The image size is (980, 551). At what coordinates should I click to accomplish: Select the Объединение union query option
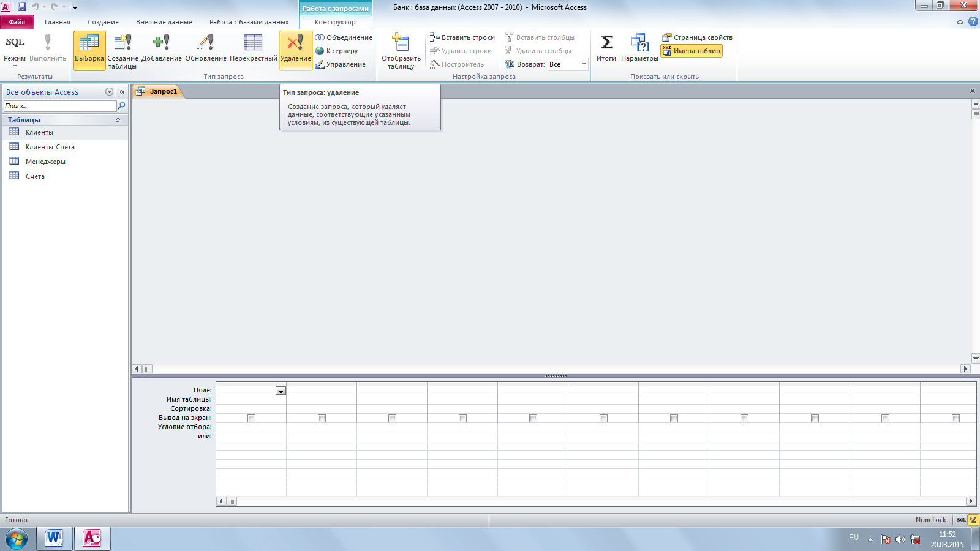click(344, 37)
